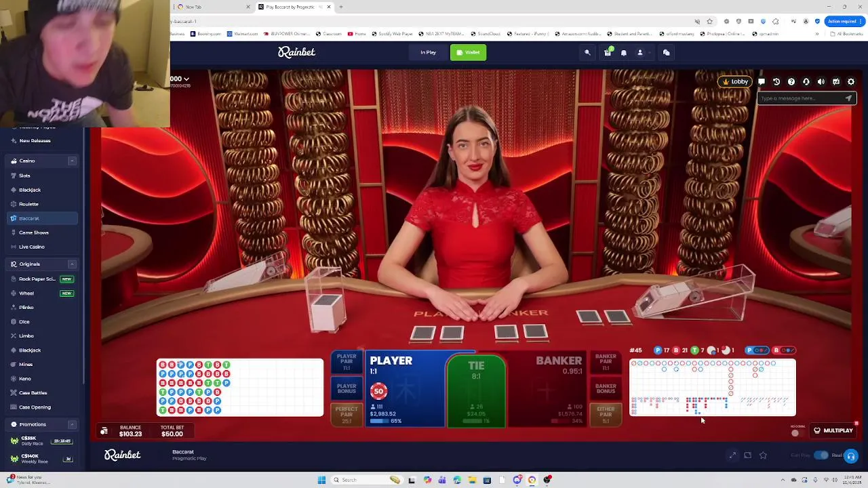Open the user profile avatar menu

click(x=639, y=52)
